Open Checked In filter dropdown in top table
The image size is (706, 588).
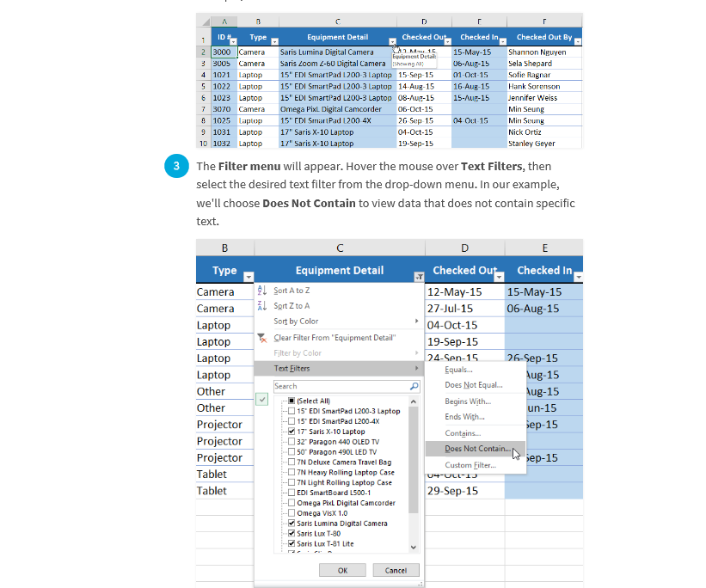(x=503, y=41)
